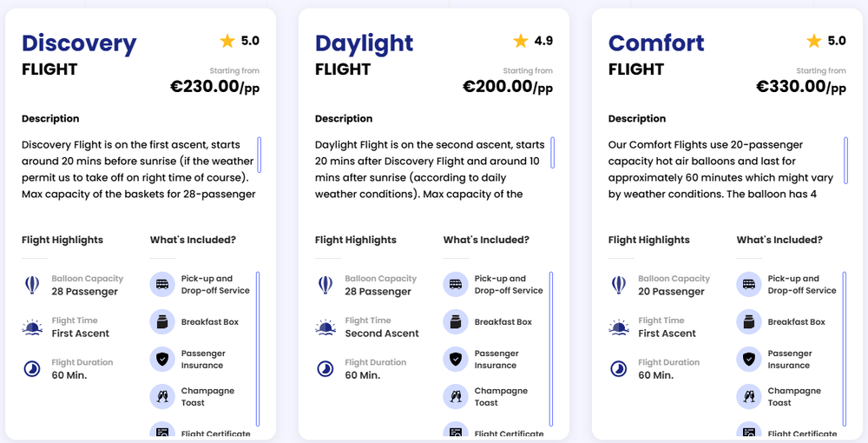Click the star rating icon on the Daylight card

click(521, 41)
